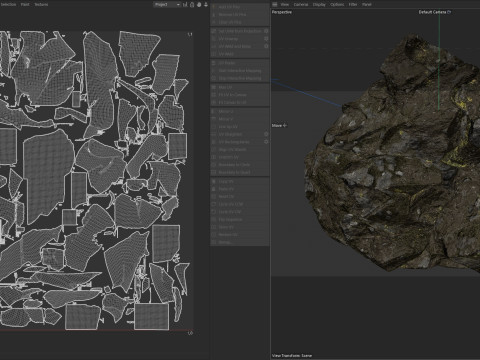Open UV Unwrap options gear

(266, 39)
